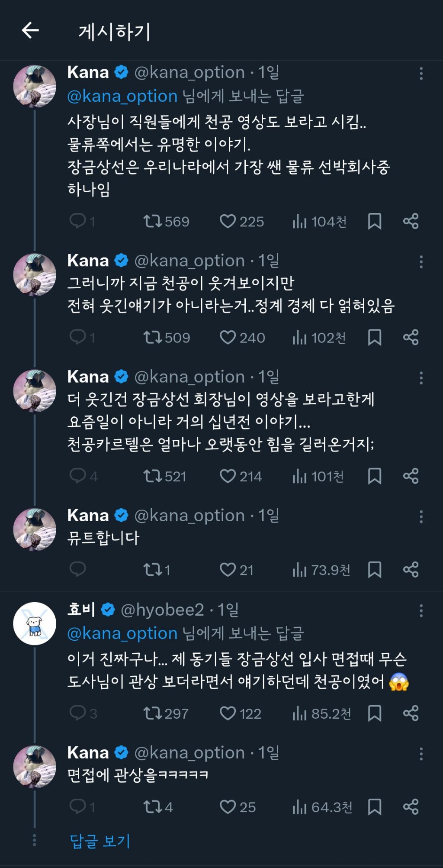Share the post with 64.3천 views
The width and height of the screenshot is (443, 868).
[411, 807]
